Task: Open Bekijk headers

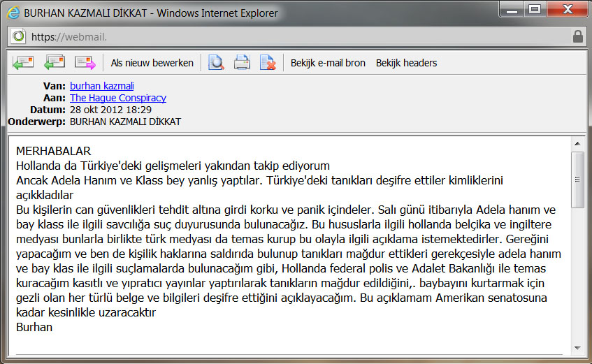Action: pos(406,63)
